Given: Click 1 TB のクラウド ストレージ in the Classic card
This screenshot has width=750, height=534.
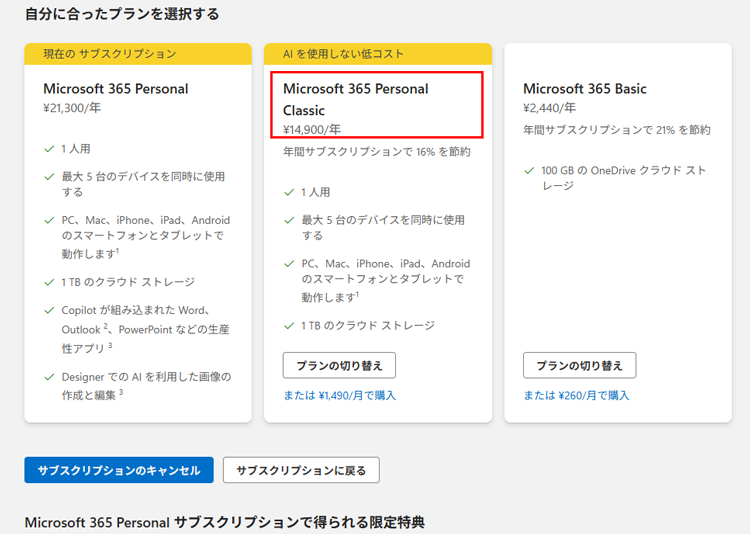Looking at the screenshot, I should click(x=368, y=325).
